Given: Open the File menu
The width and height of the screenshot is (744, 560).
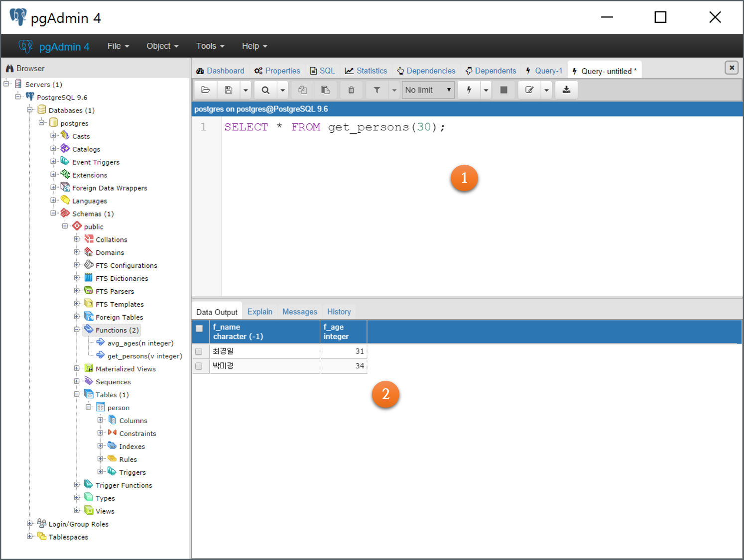Looking at the screenshot, I should click(119, 46).
